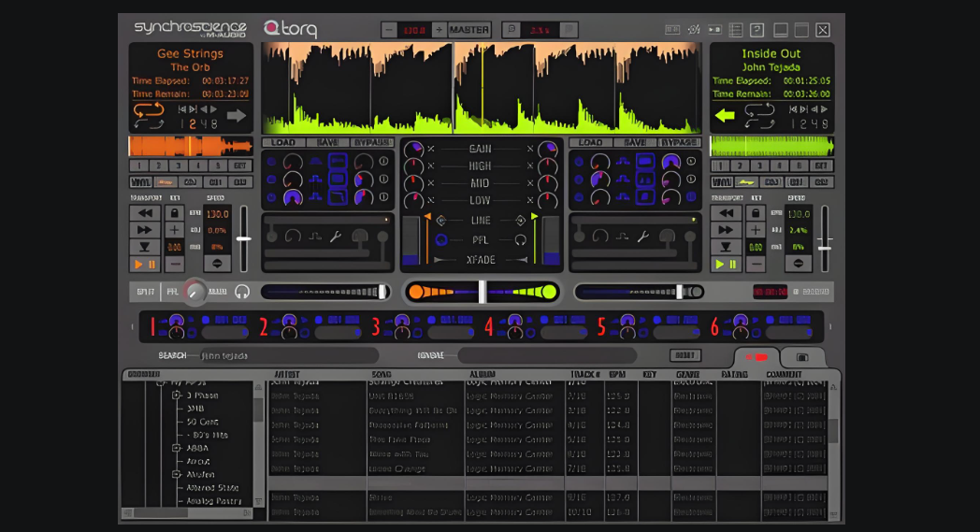Click the SET cue button on left deck
980x532 pixels.
[240, 165]
